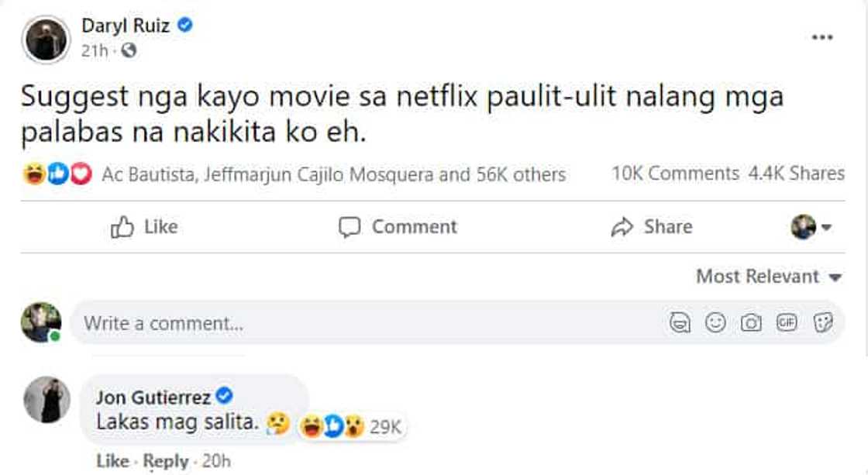Screen dimensions: 868x475
Task: Click the public globe audience icon
Action: pyautogui.click(x=129, y=51)
